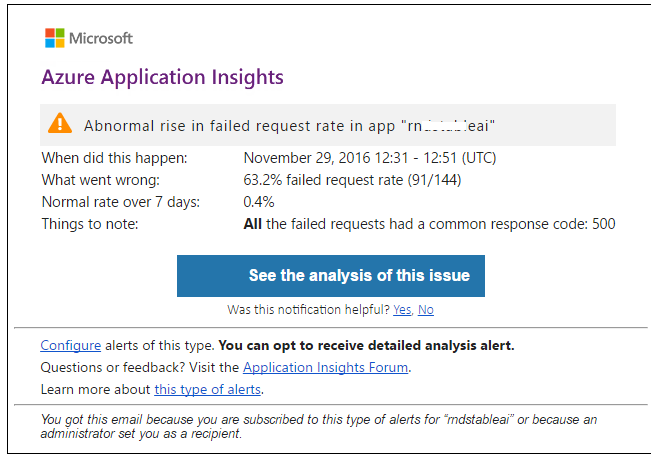The height and width of the screenshot is (455, 651).
Task: Click the When did this happen label
Action: tap(114, 158)
